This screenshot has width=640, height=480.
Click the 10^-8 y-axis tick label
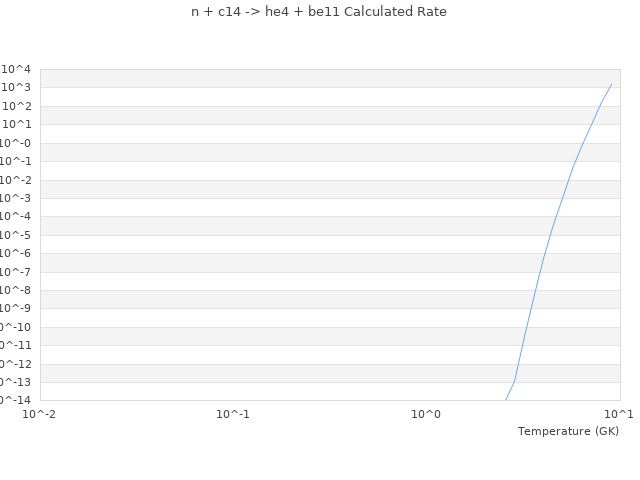click(16, 290)
